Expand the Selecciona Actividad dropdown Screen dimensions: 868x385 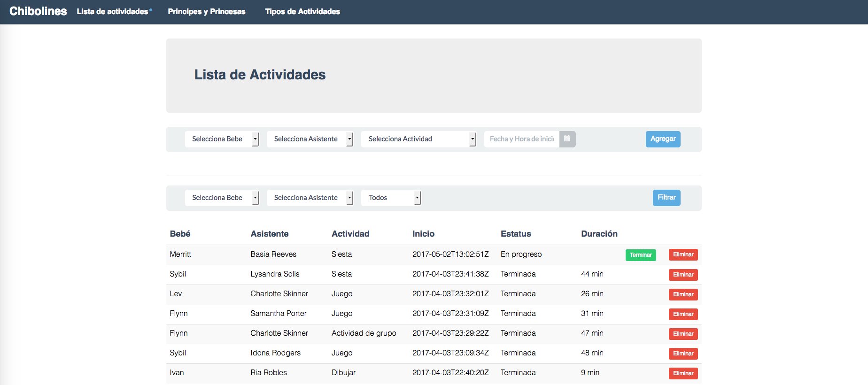click(x=418, y=139)
